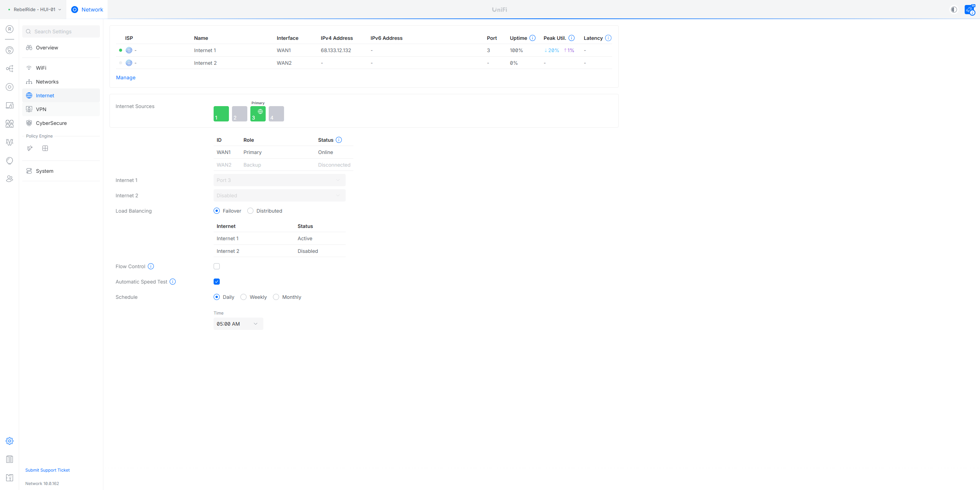Screen dimensions: 980x490
Task: Click the Manage link
Action: 126,77
